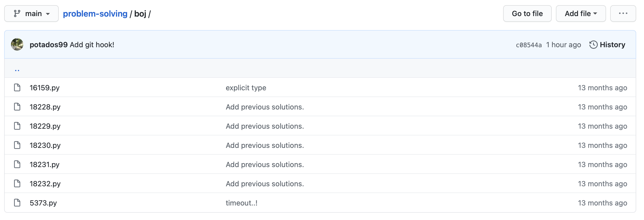Click the History clock icon

click(x=593, y=45)
